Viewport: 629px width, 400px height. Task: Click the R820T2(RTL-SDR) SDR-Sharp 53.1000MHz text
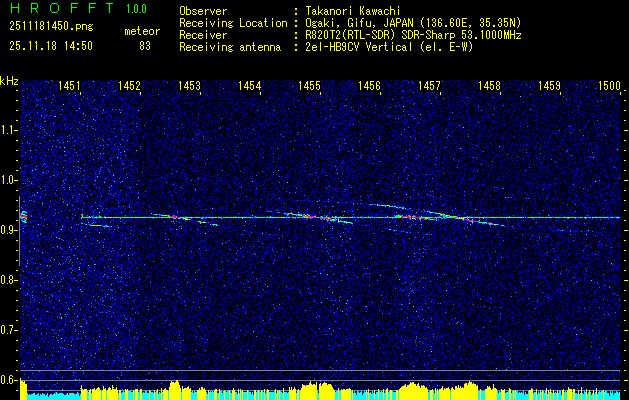pyautogui.click(x=413, y=35)
